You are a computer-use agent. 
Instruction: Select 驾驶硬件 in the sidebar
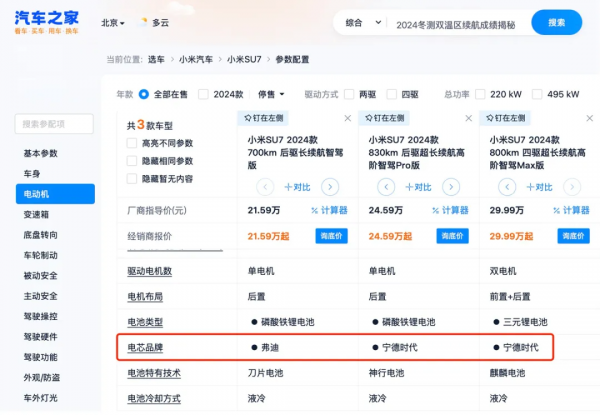pyautogui.click(x=41, y=337)
